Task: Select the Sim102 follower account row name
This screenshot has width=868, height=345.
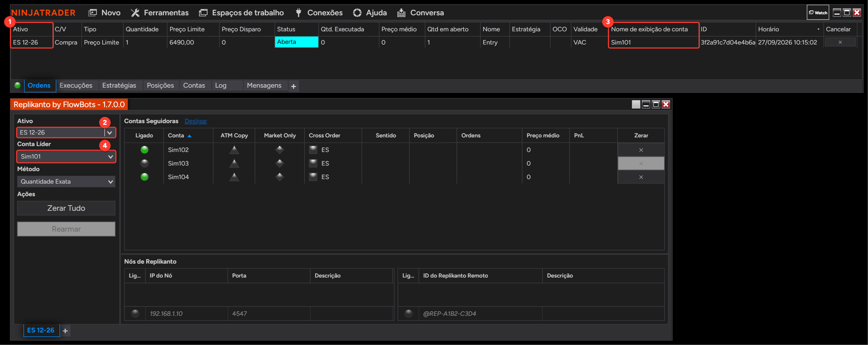Action: (178, 150)
